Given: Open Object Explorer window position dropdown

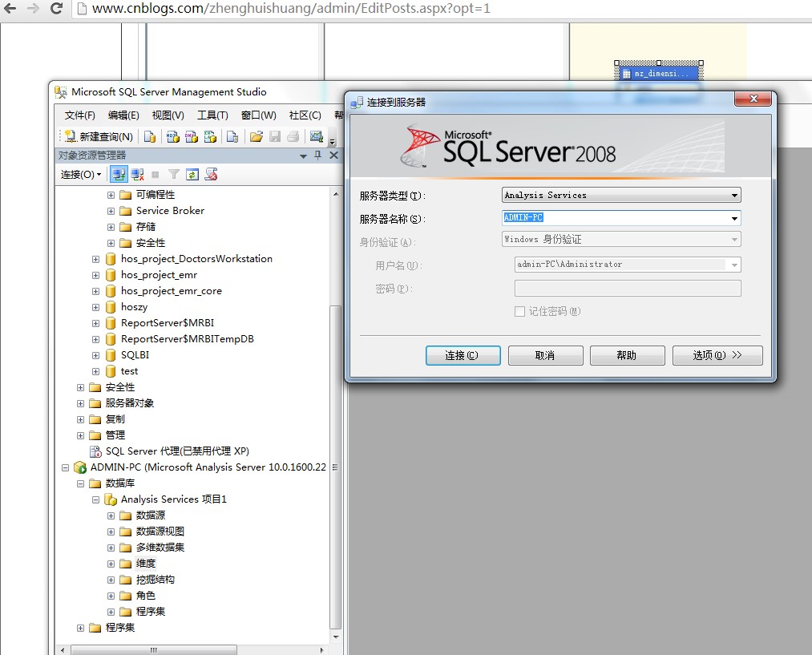Looking at the screenshot, I should (304, 156).
